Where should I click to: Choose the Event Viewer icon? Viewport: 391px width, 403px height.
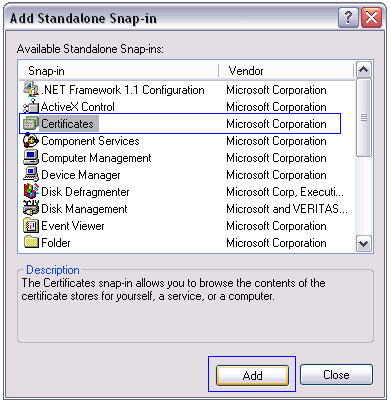coord(31,226)
